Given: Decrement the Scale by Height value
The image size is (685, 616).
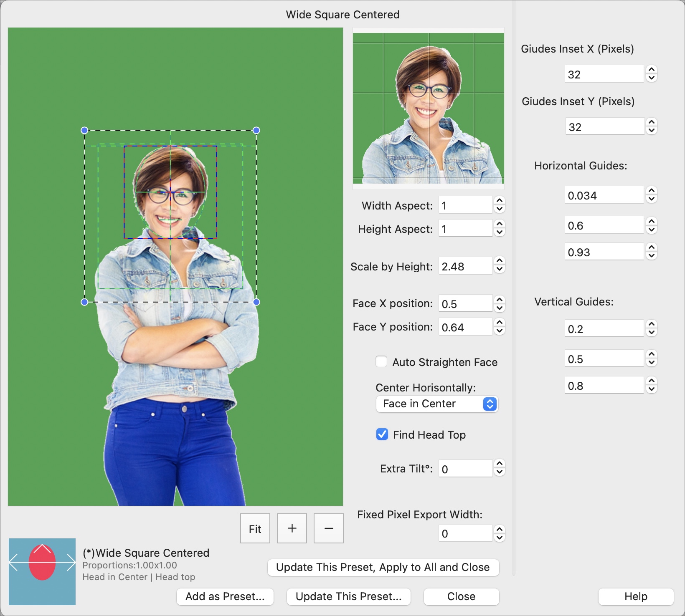Looking at the screenshot, I should point(500,269).
